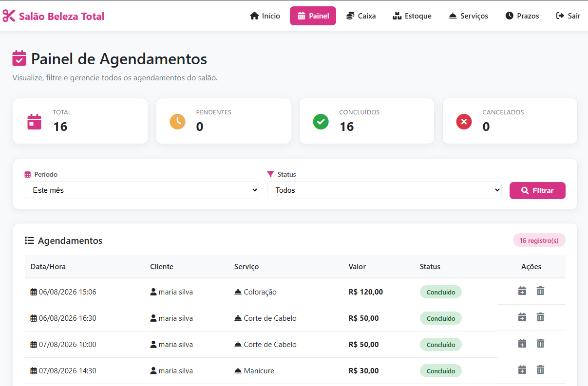Click the PENDENTES card label
This screenshot has width=588, height=386.
214,112
